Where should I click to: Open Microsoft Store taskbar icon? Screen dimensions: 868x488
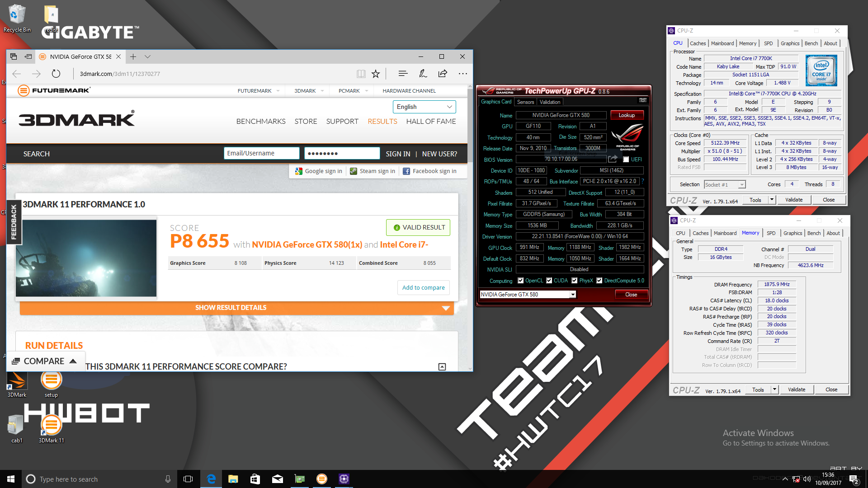255,479
